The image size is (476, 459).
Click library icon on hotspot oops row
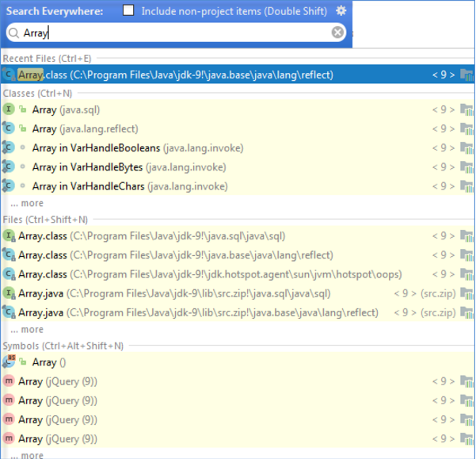(x=466, y=274)
